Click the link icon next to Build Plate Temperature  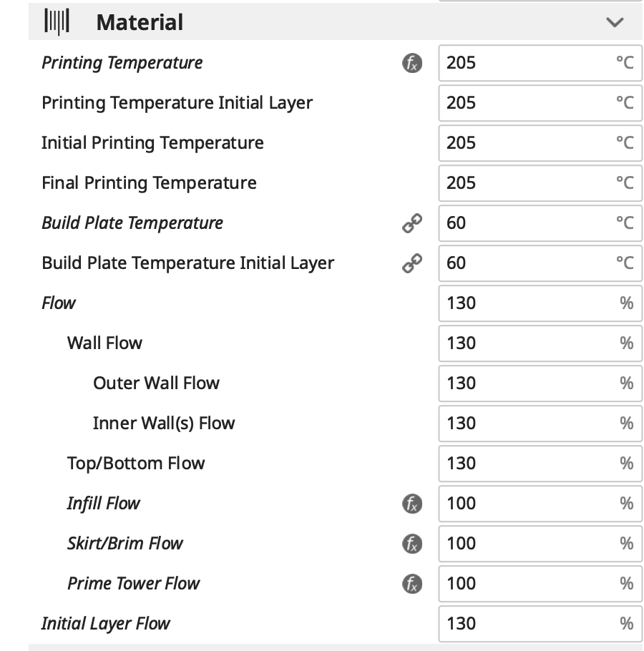[411, 223]
